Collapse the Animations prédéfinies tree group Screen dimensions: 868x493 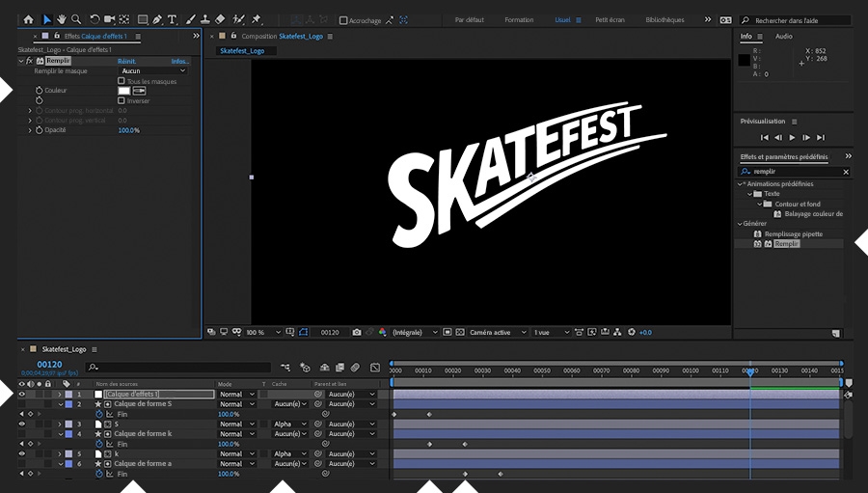pos(741,184)
